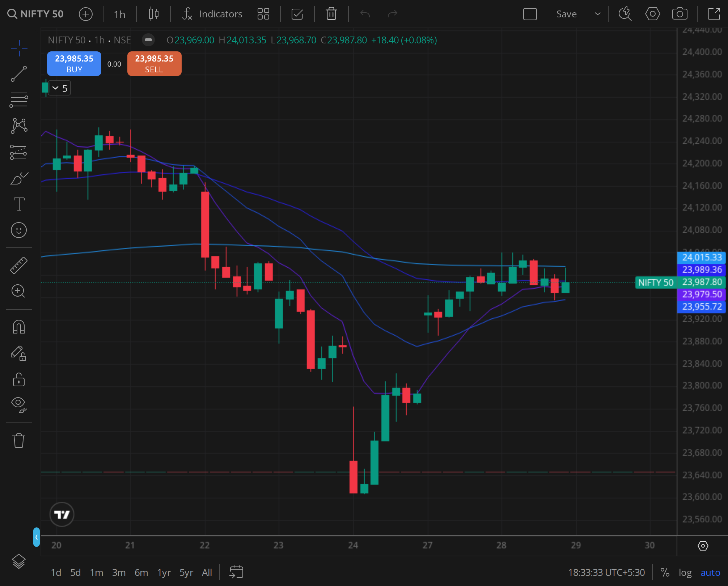Image resolution: width=728 pixels, height=586 pixels.
Task: Show All available data range
Action: (x=207, y=573)
